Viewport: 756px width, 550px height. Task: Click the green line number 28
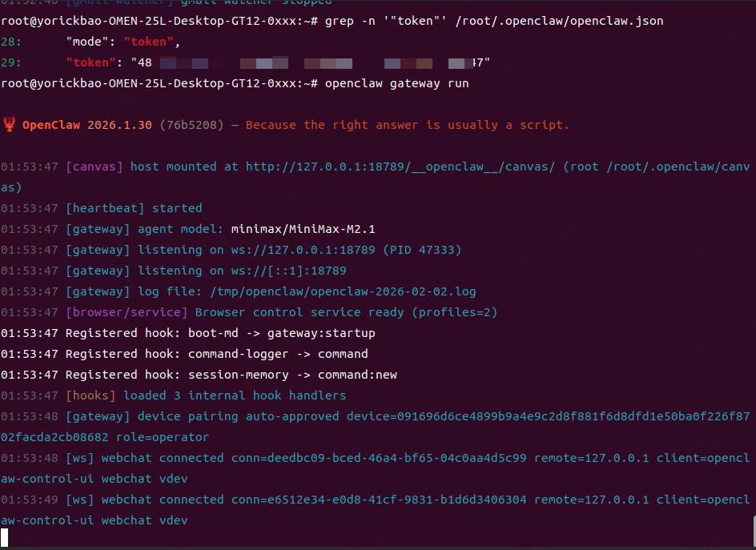click(x=10, y=42)
